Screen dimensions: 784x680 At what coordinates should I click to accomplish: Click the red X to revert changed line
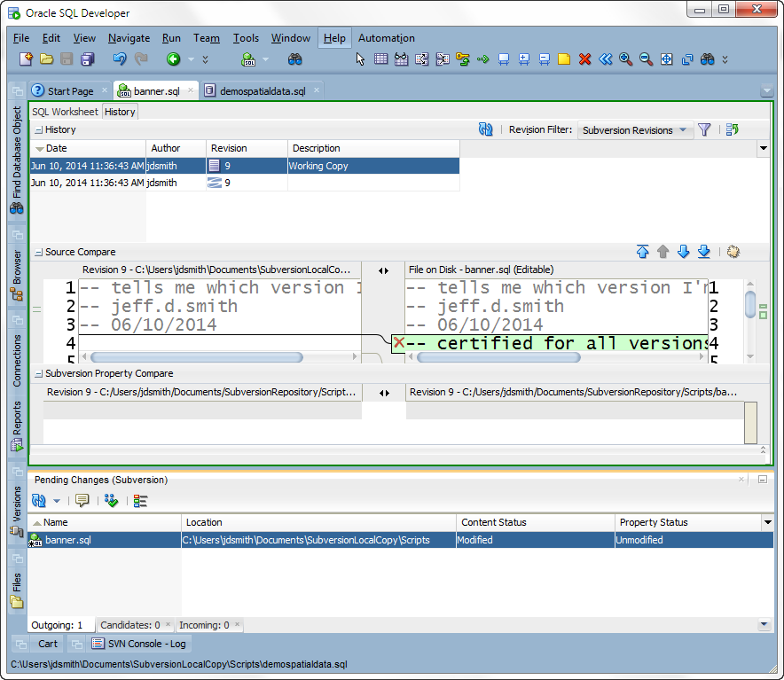(399, 342)
